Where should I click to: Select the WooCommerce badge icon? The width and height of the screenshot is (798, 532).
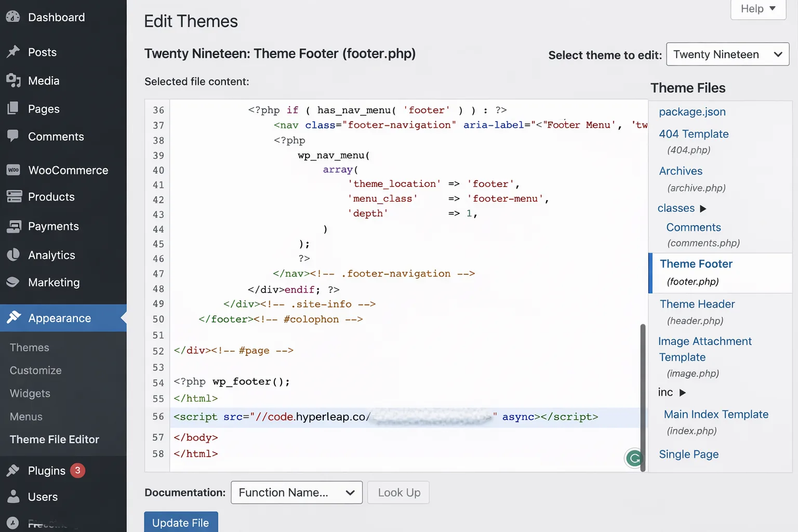tap(13, 169)
